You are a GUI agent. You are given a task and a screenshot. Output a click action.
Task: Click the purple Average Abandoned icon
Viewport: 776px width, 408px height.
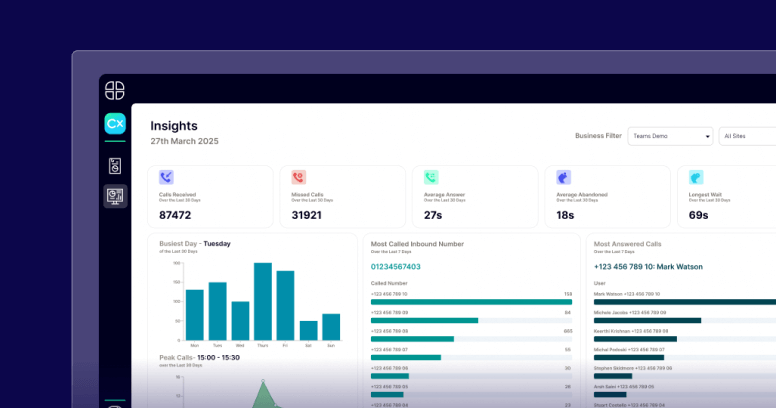tap(563, 177)
